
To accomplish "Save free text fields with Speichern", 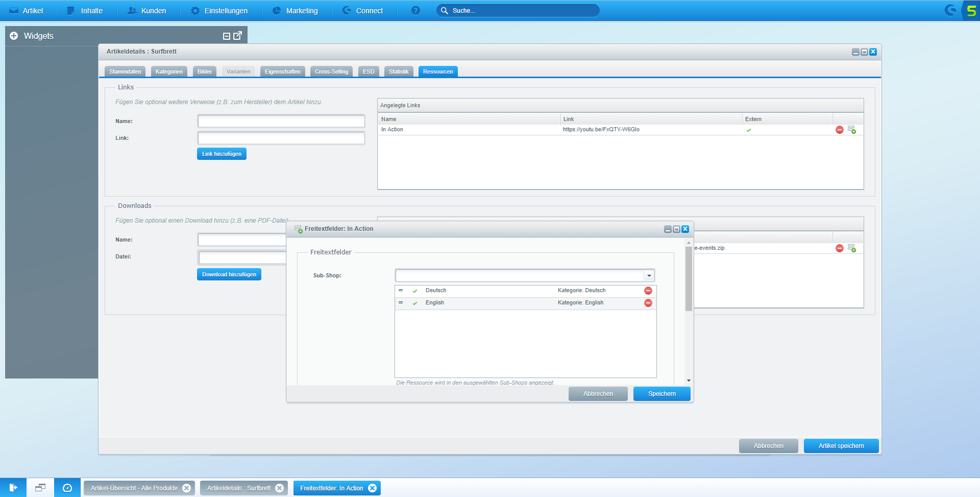I will (662, 394).
